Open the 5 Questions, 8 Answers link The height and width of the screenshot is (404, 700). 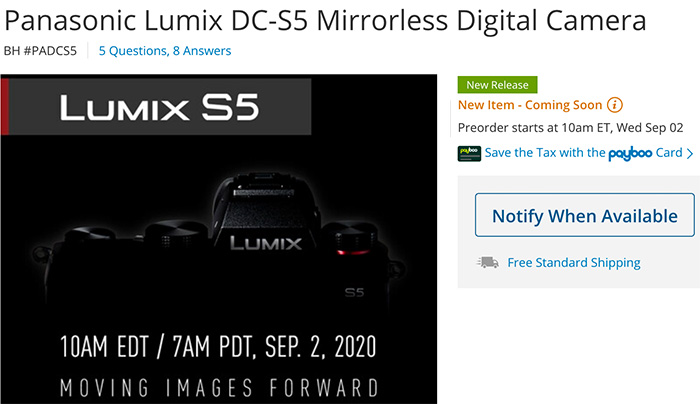click(163, 50)
